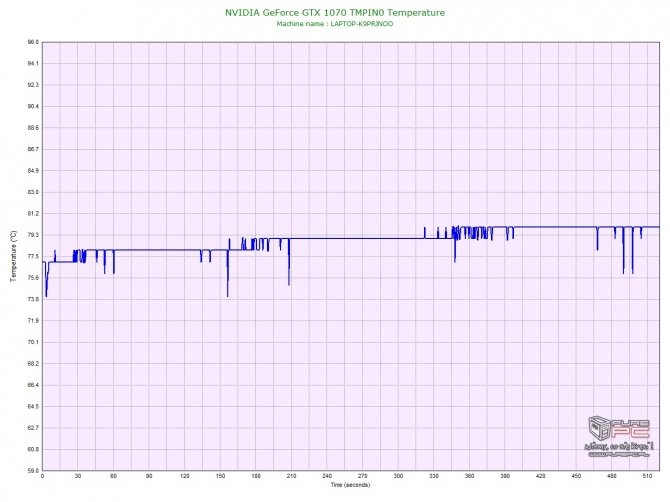Click the 450 seconds time tick

click(576, 476)
